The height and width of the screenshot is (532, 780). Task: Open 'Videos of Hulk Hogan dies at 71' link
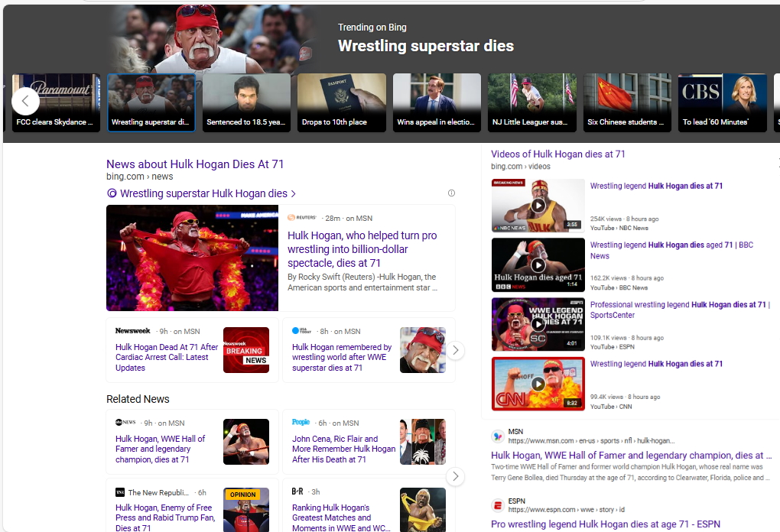coord(557,154)
